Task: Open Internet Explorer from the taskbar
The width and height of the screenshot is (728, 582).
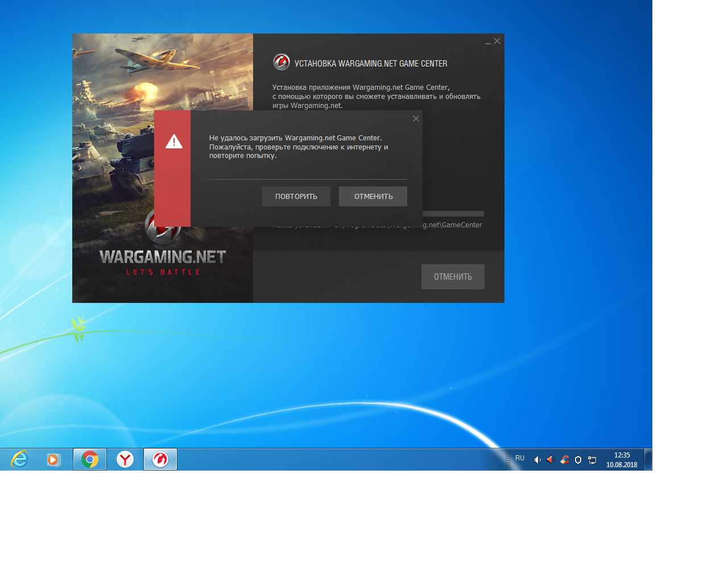Action: [19, 459]
